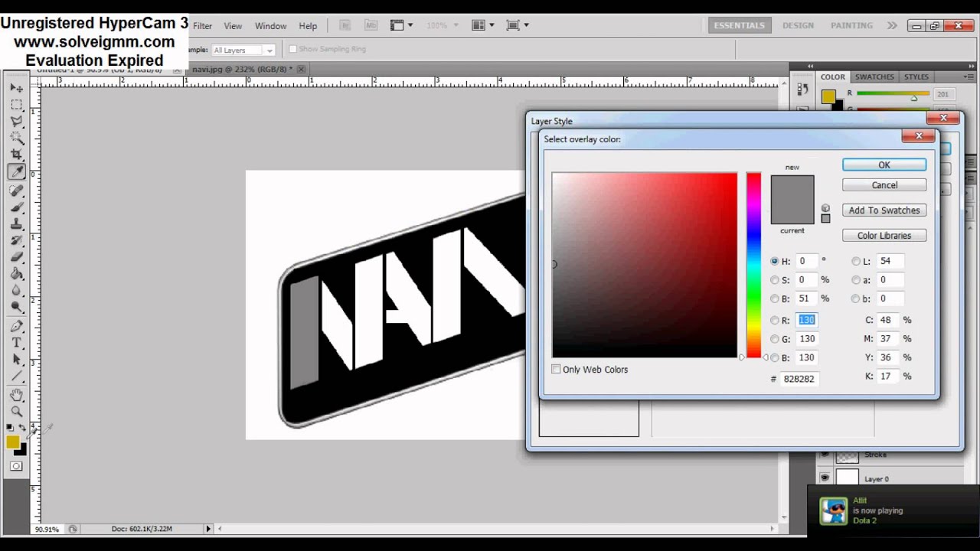The image size is (980, 551).
Task: Select the R red radio button
Action: pos(775,321)
